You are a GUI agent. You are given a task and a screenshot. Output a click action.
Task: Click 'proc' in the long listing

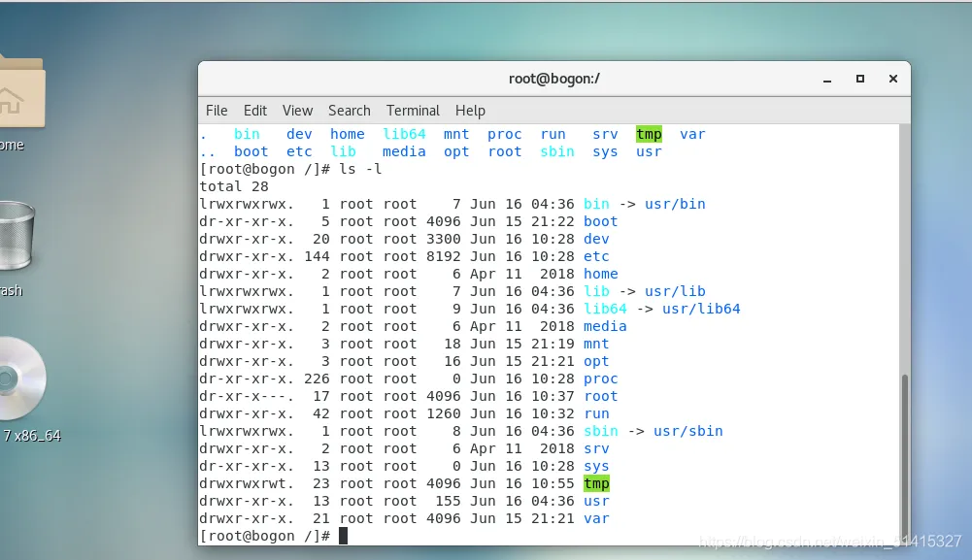[x=601, y=379]
